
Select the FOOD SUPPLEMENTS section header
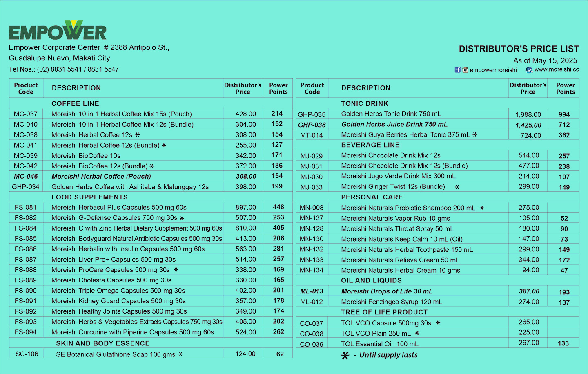[x=89, y=197]
